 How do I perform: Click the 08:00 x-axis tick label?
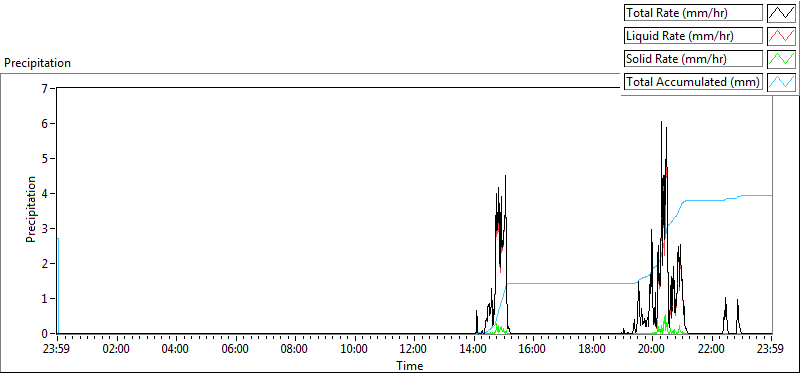(x=295, y=350)
